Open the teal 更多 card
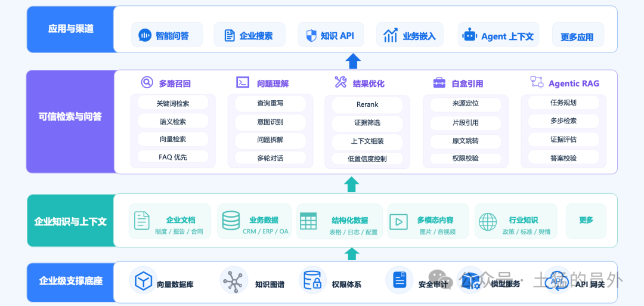 586,221
